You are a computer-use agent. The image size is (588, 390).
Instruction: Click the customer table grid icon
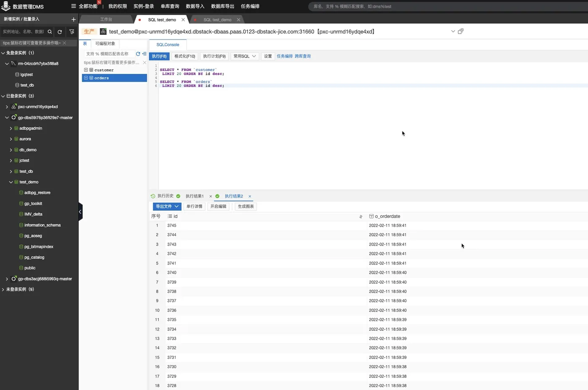point(91,70)
